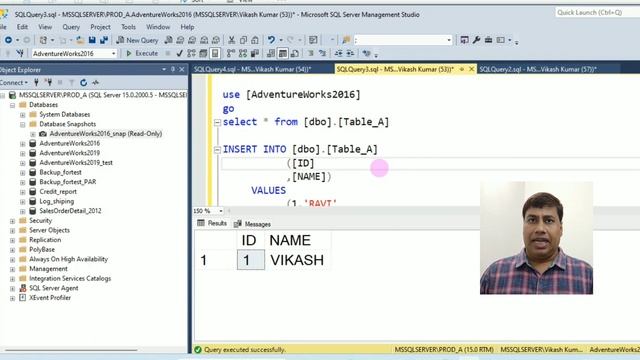640x360 pixels.
Task: Open the Query menu
Action: coord(71,27)
